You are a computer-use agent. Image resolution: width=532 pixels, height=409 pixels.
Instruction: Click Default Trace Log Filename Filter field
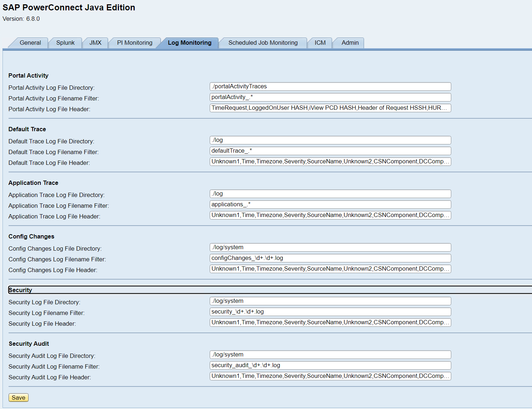point(330,151)
